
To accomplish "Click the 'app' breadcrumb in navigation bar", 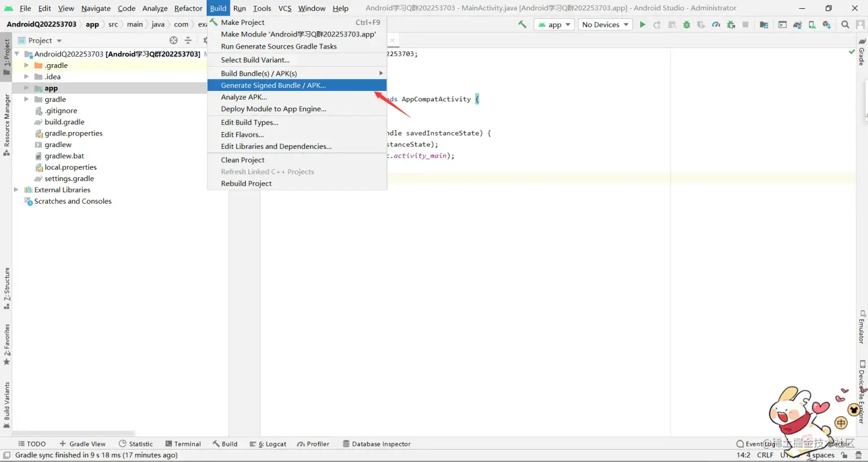I will tap(93, 24).
